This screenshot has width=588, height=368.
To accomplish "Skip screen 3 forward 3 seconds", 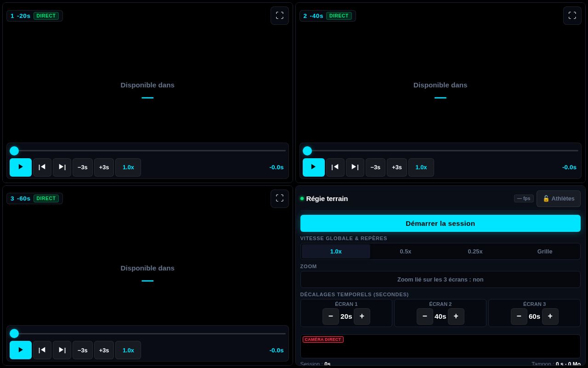I will pyautogui.click(x=104, y=350).
